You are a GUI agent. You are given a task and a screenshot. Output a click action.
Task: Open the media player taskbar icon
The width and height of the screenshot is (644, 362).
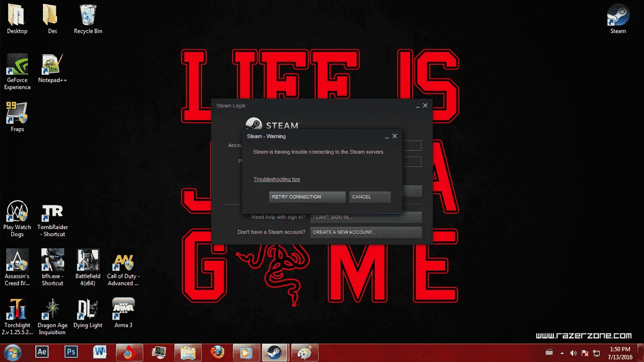(246, 352)
